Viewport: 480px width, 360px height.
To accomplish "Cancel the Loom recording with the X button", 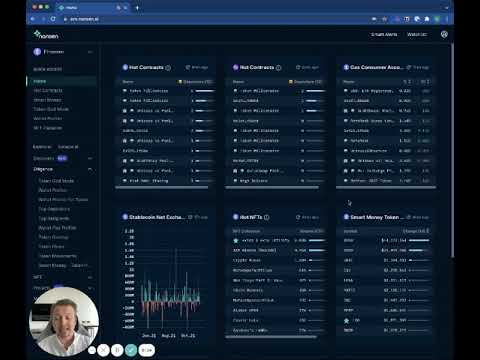I will click(103, 350).
